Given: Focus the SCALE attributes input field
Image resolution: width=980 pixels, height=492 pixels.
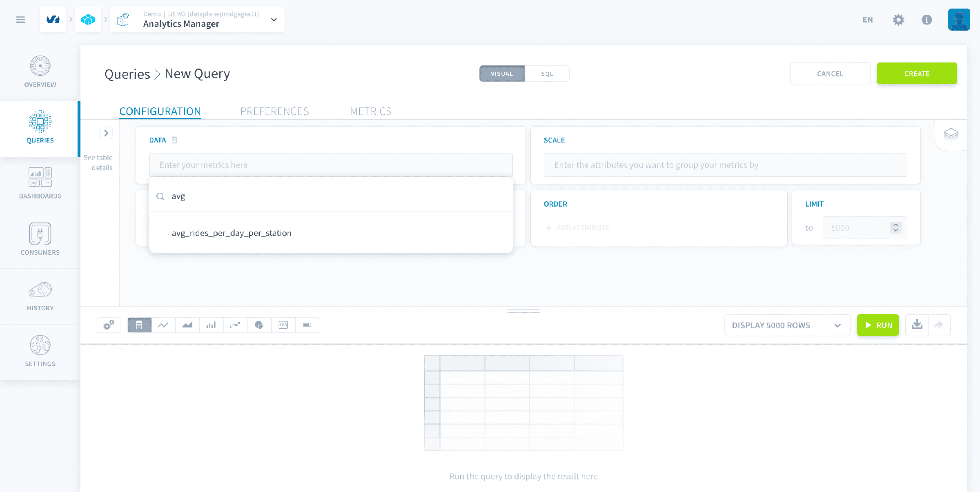Looking at the screenshot, I should pyautogui.click(x=726, y=165).
